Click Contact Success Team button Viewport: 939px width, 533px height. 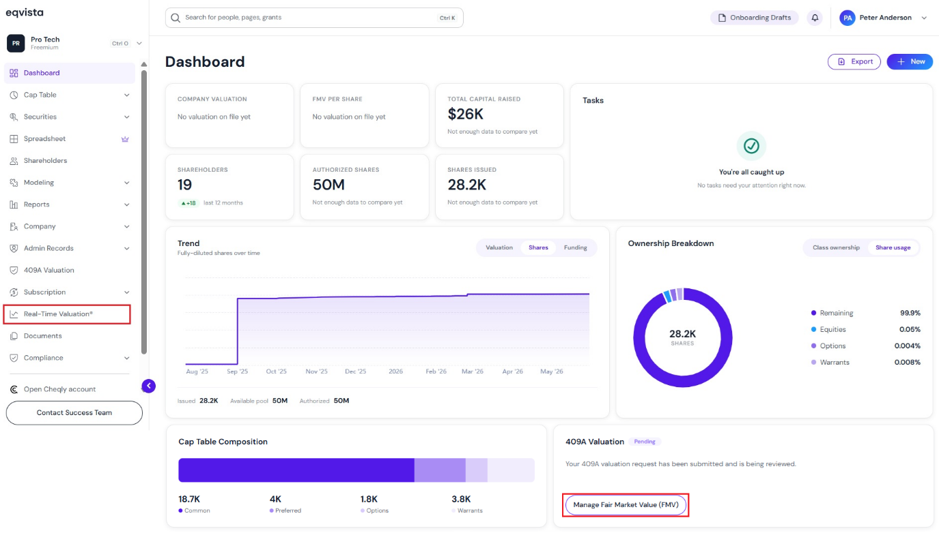tap(74, 413)
